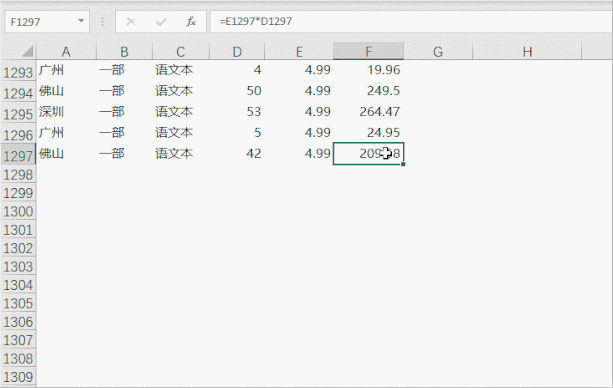Click cell A1295 containing 深圳
The height and width of the screenshot is (388, 613).
pos(66,112)
